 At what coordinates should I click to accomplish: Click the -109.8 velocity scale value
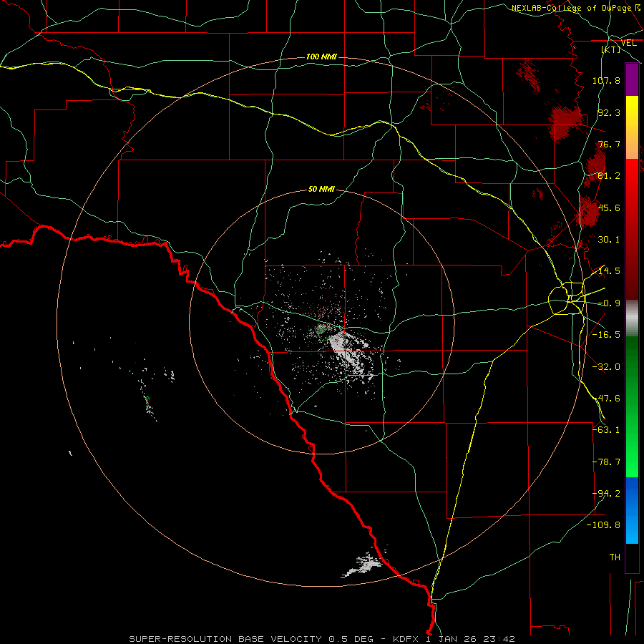[x=604, y=525]
